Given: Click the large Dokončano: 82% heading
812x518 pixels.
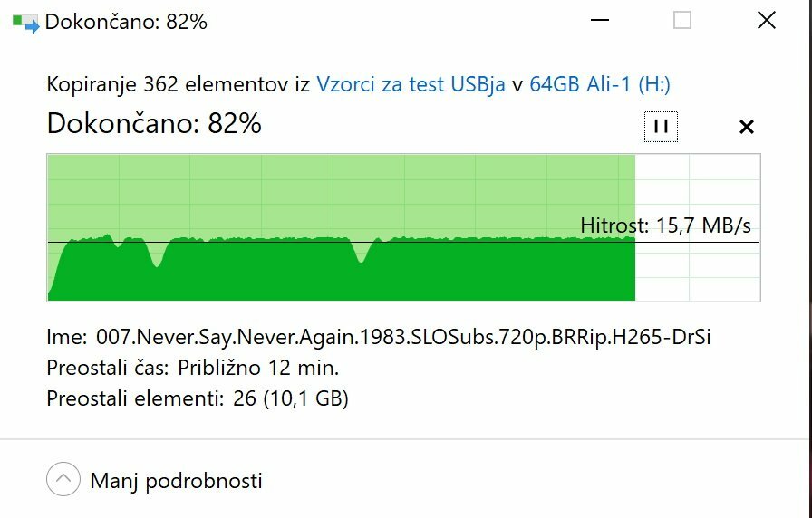Looking at the screenshot, I should click(154, 124).
